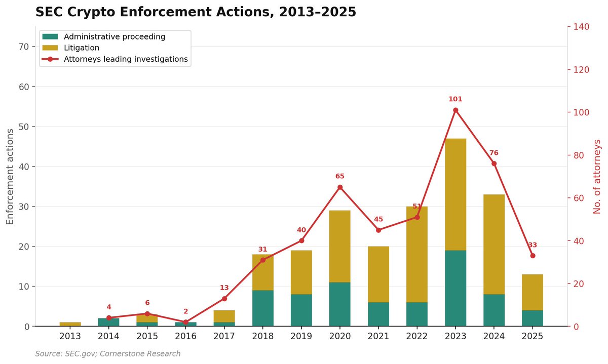Screen dimensions: 608x364
Task: Click the 2019 line data label '40'
Action: coord(301,230)
